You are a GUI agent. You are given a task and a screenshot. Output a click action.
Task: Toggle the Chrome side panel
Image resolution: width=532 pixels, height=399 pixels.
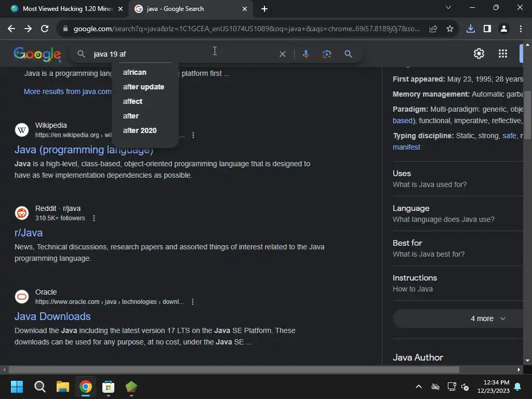pyautogui.click(x=487, y=29)
